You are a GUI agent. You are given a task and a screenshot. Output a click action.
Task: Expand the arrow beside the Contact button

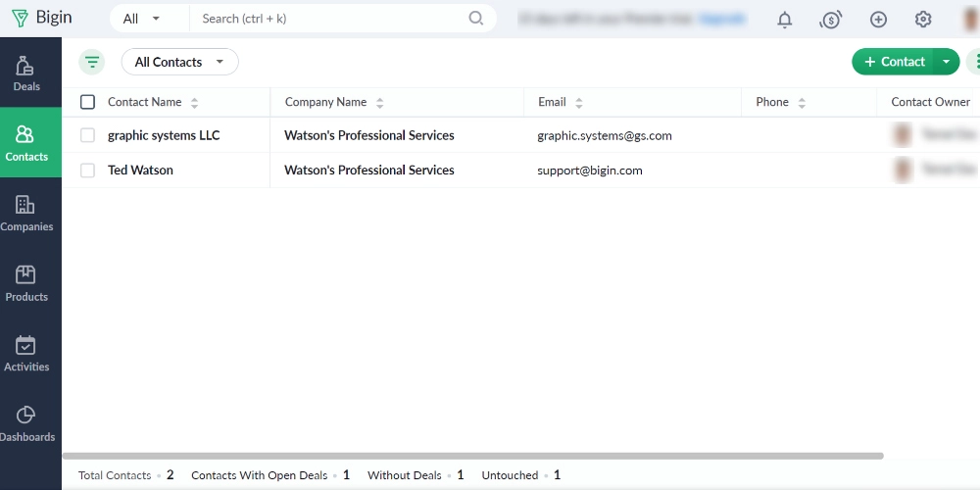pos(947,61)
